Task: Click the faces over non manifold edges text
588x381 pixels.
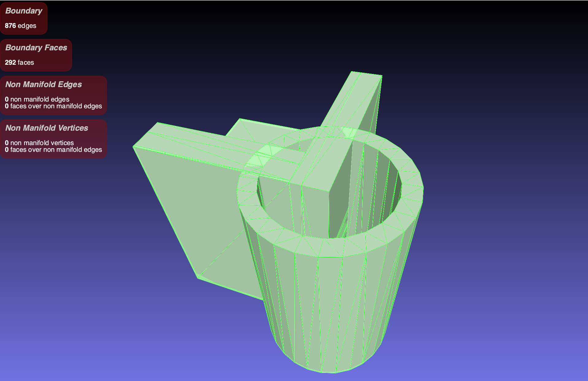Action: [x=53, y=106]
